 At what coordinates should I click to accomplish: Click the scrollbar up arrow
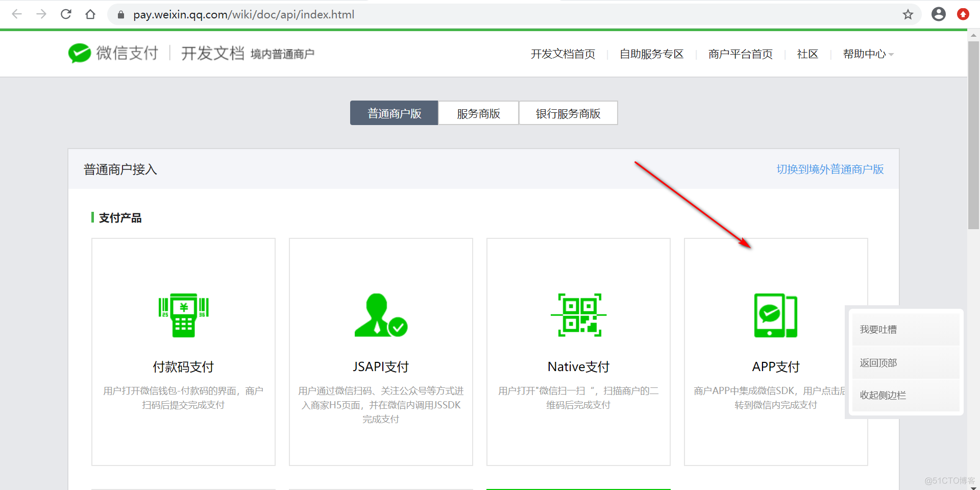tap(973, 35)
